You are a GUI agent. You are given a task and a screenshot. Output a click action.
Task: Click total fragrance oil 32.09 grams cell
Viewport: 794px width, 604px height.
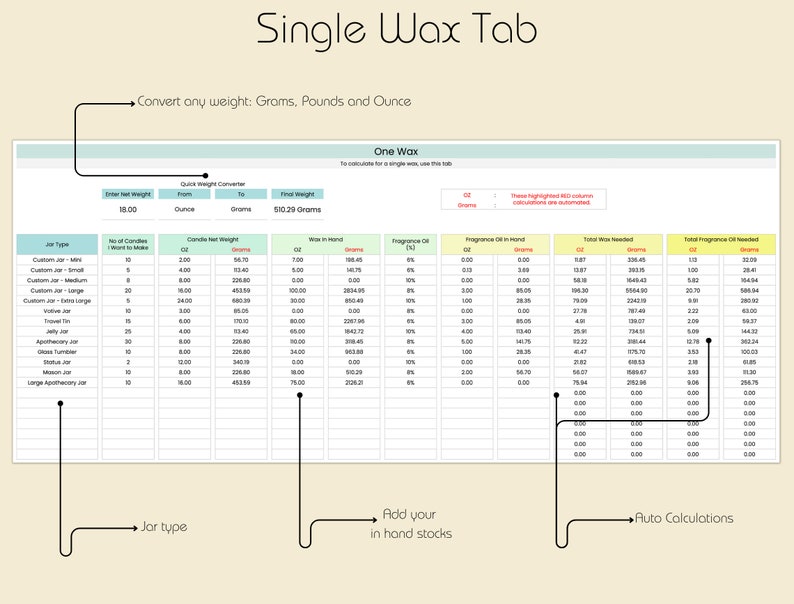[749, 260]
